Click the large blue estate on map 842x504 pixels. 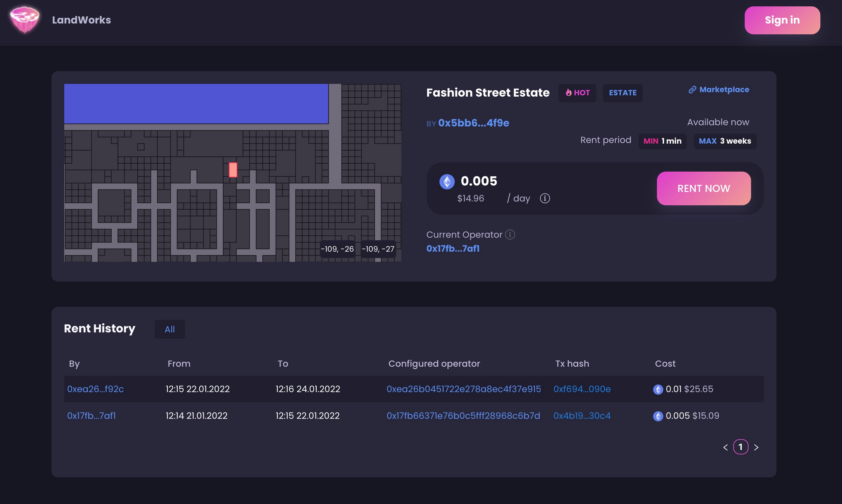196,104
